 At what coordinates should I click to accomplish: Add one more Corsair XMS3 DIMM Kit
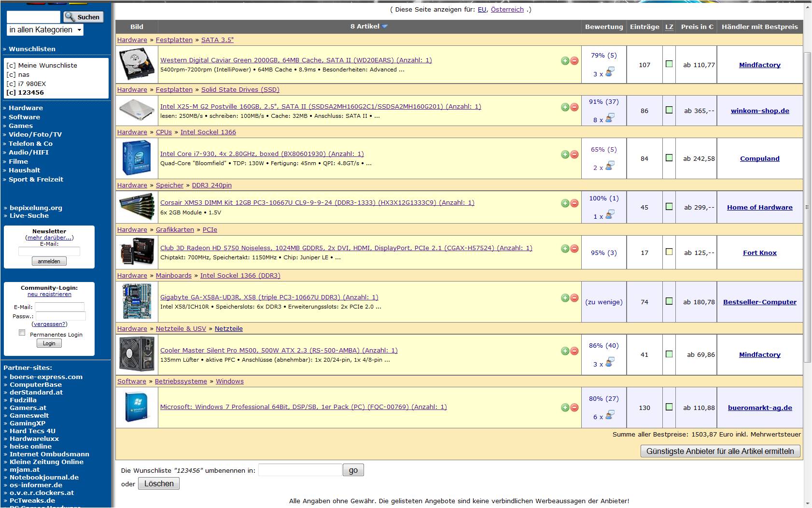pyautogui.click(x=565, y=203)
